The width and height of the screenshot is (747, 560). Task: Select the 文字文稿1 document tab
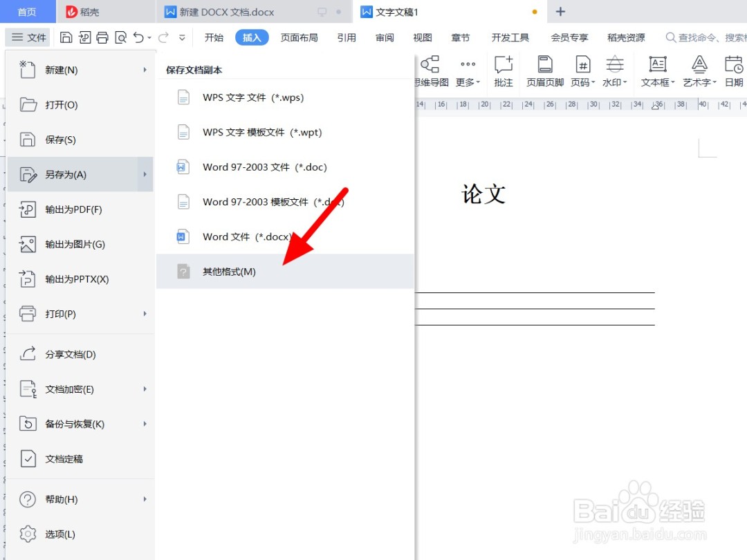450,12
